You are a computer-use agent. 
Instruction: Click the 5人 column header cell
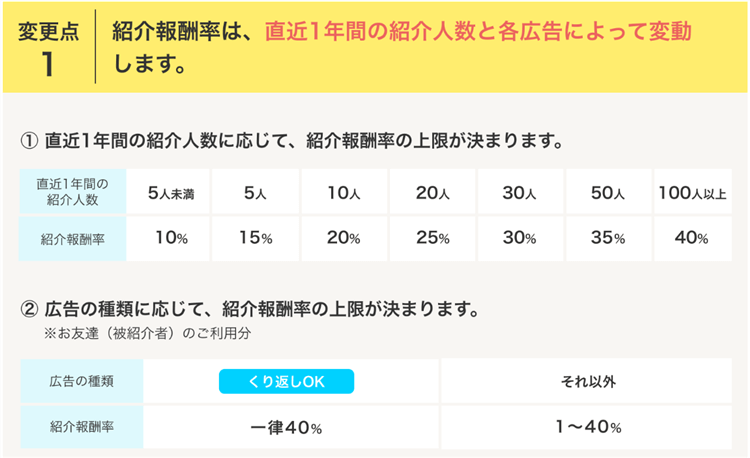(254, 193)
